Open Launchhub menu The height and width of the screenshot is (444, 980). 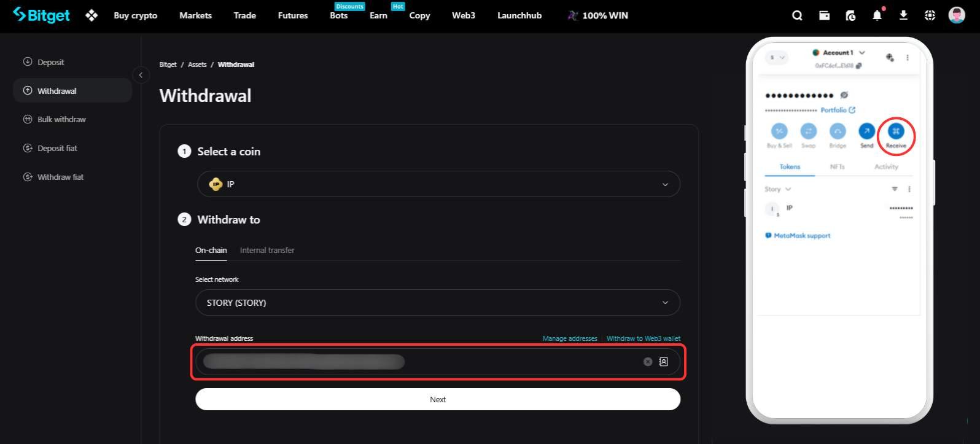click(519, 15)
